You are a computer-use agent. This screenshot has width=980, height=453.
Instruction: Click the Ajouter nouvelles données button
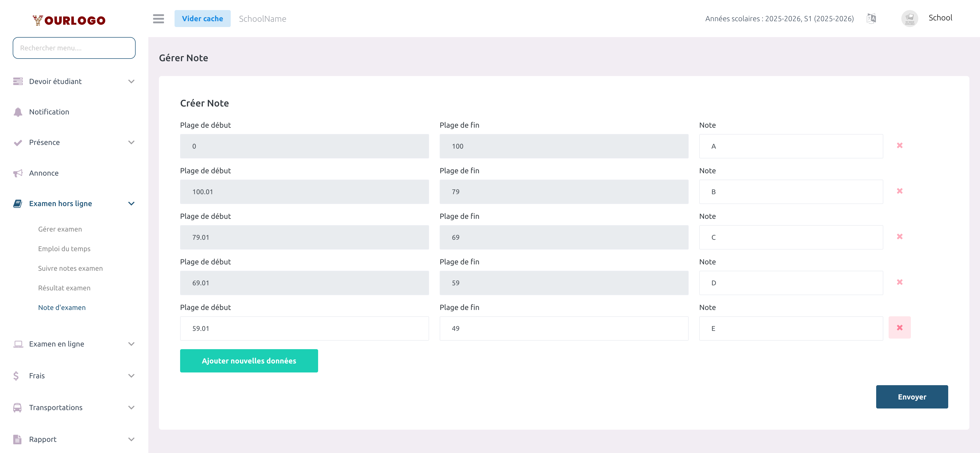pos(249,361)
